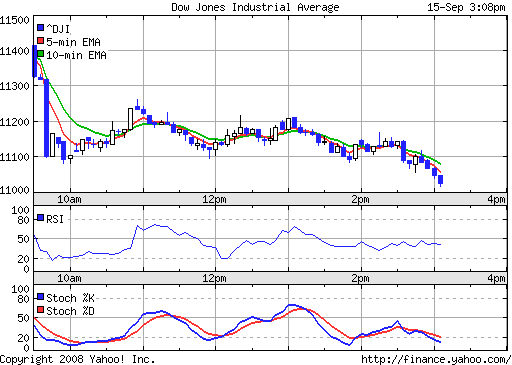512x365 pixels.
Task: Click the timestamp 15-Sep 3:08pm
Action: click(x=466, y=7)
